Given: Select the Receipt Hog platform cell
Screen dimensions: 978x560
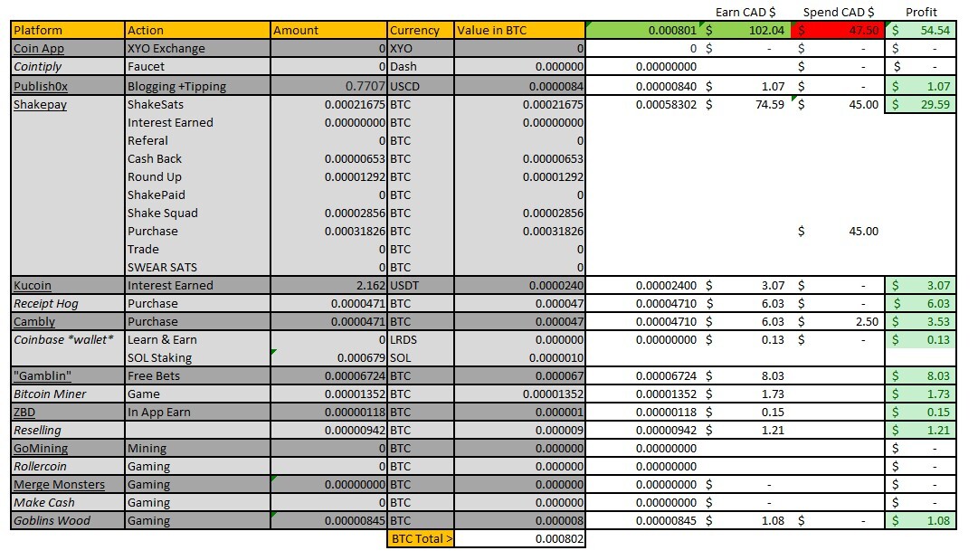Looking at the screenshot, I should (x=68, y=304).
